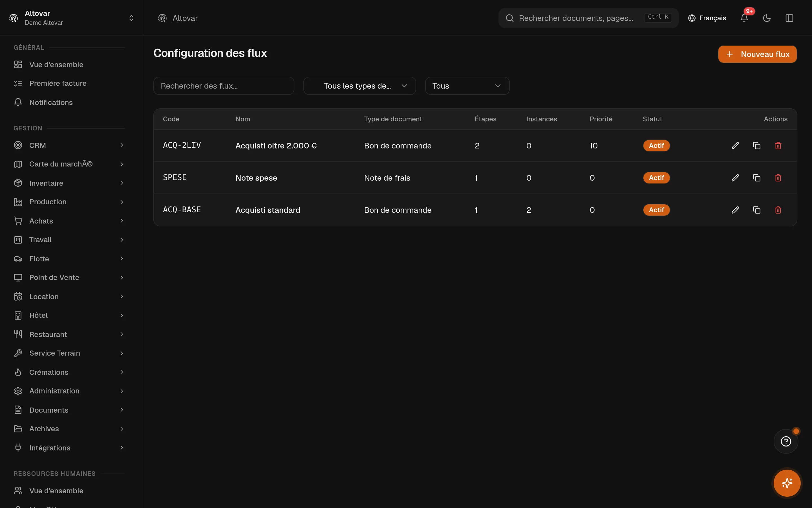The width and height of the screenshot is (812, 508).
Task: Expand the Carte du marché chevron
Action: pos(122,164)
